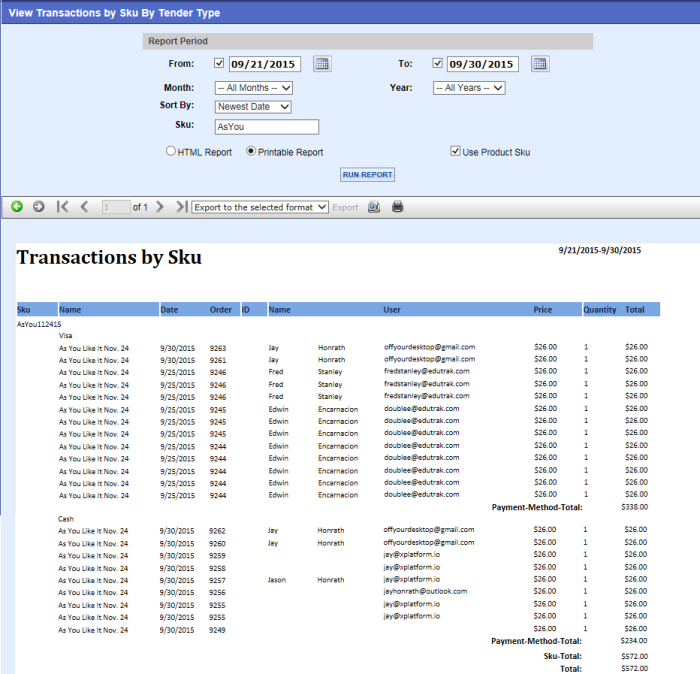Click the print report icon

coord(397,207)
